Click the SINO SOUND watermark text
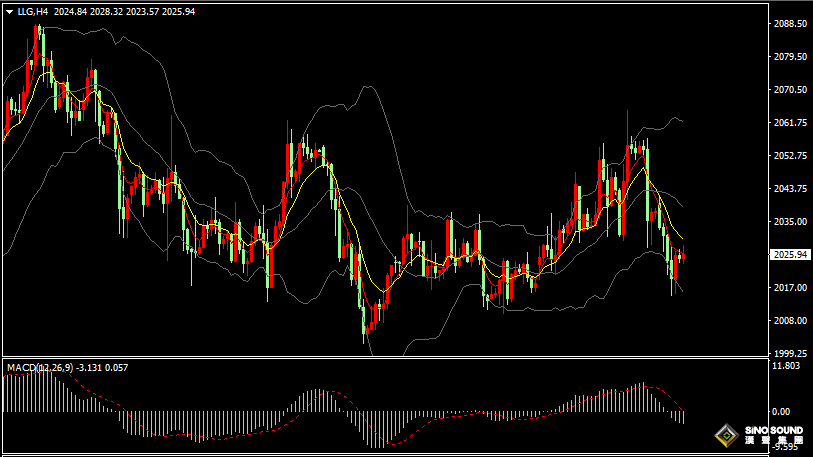813x457 pixels. coord(768,431)
